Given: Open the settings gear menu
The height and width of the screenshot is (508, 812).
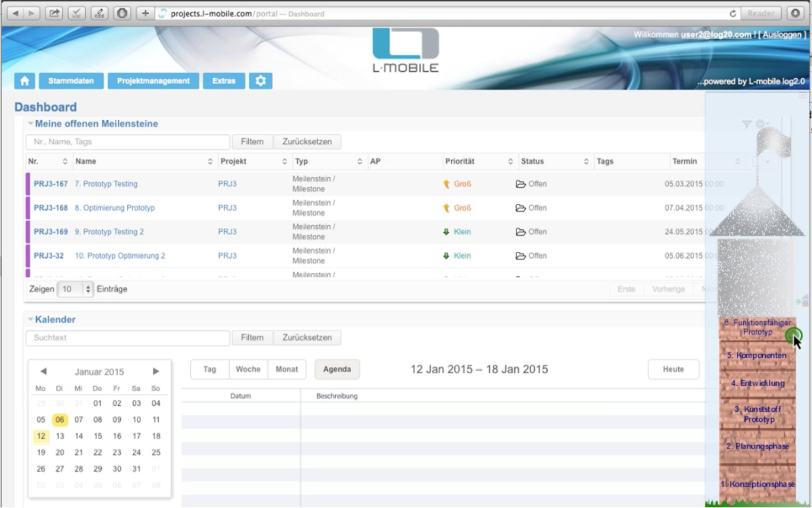Looking at the screenshot, I should 261,81.
